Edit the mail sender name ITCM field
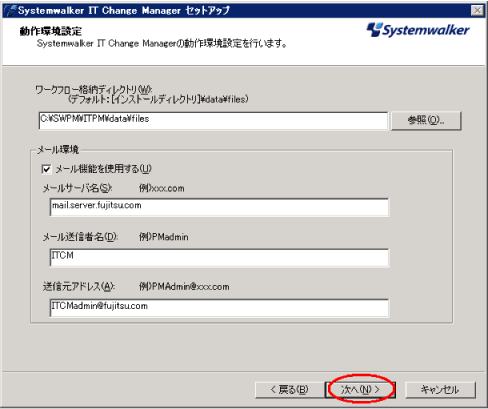The image size is (488, 409). 219,257
